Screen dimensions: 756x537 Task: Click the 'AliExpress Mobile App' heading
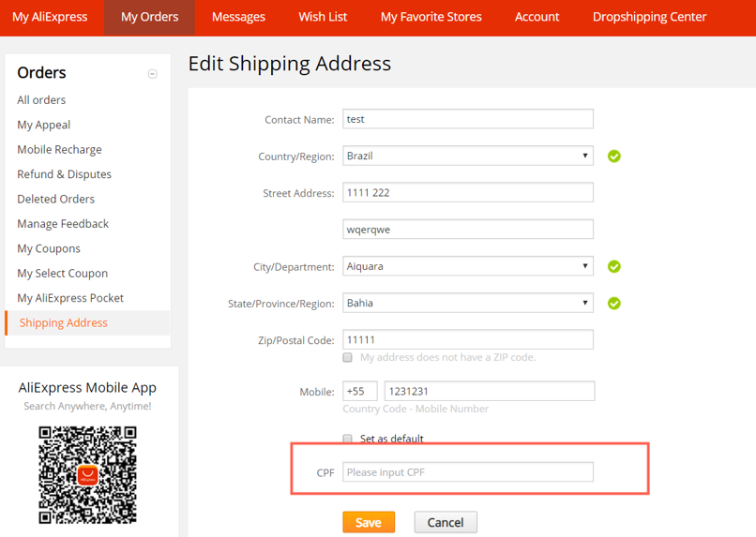coord(87,388)
